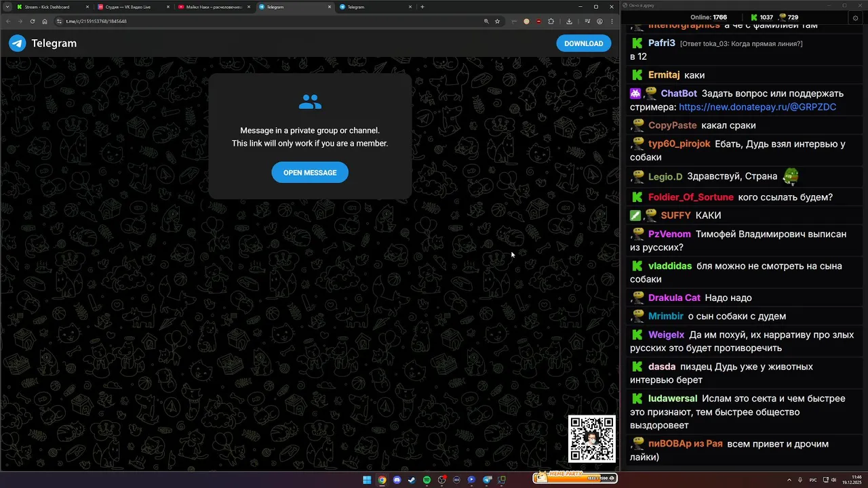Viewport: 868px width, 488px height.
Task: Click the username Foldier_Of_Sortune in chat
Action: [691, 197]
